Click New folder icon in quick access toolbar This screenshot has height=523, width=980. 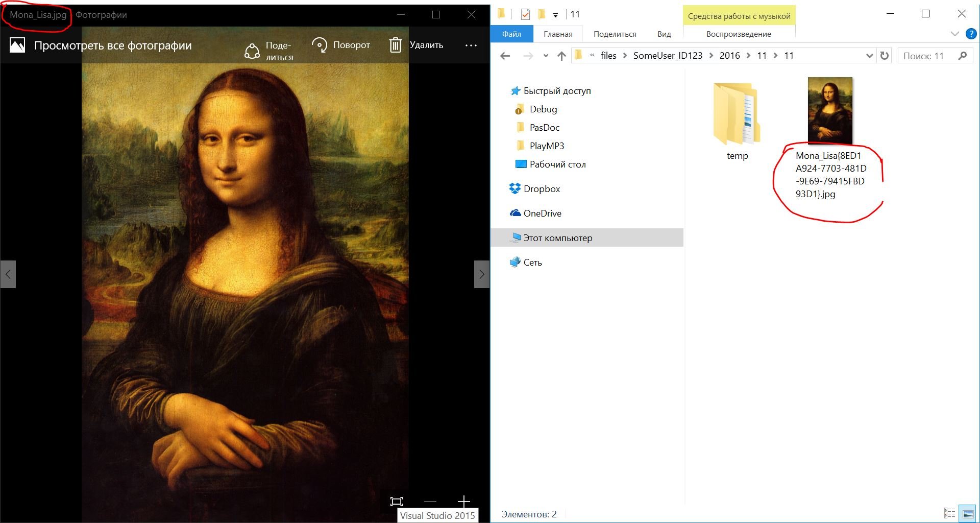tap(541, 14)
